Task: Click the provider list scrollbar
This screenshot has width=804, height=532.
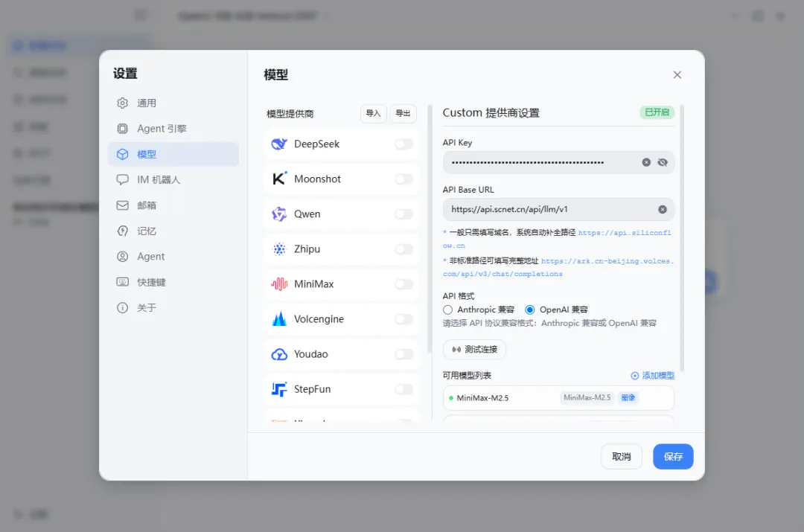Action: click(430, 228)
